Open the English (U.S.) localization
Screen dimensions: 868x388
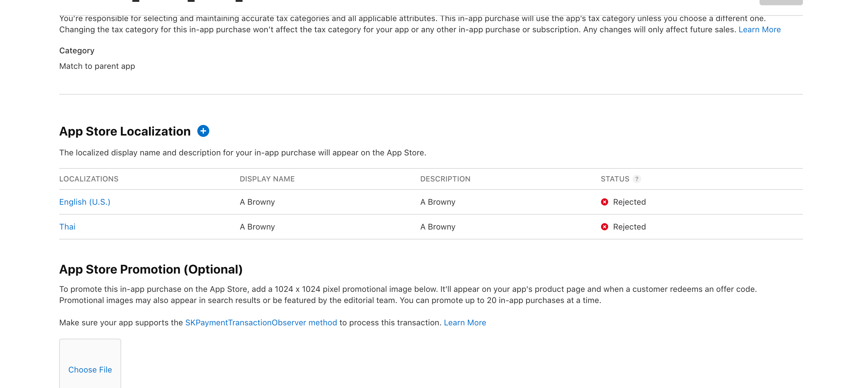coord(85,202)
